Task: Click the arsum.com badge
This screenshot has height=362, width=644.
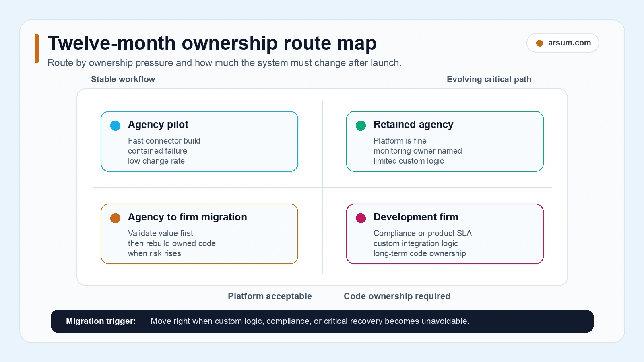Action: (563, 43)
